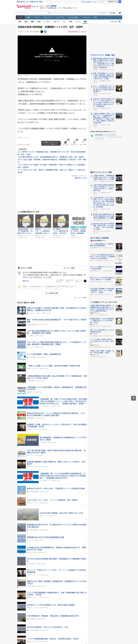Click 記事入稿ガイドラインについて link

[105, 135]
